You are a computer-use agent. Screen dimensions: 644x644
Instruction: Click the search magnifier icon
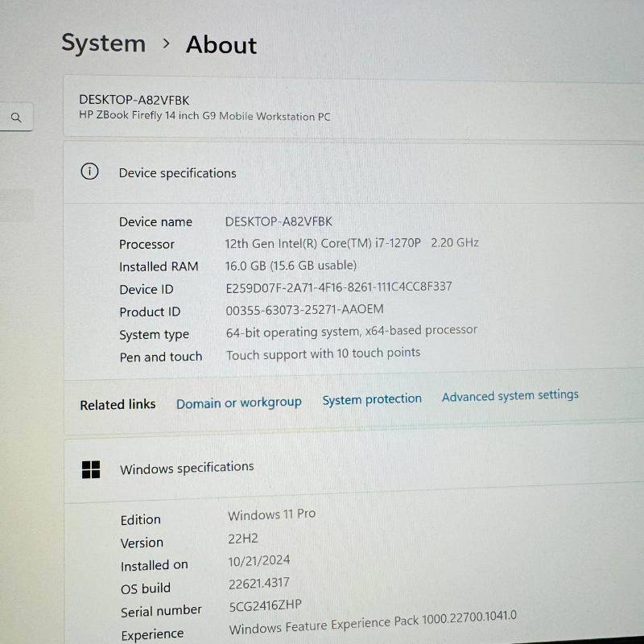[x=16, y=118]
